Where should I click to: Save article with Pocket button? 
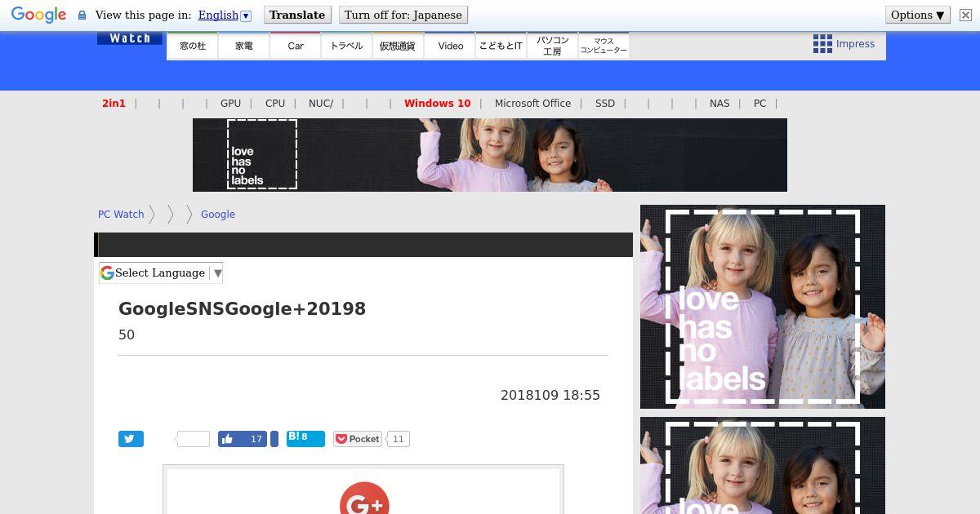pyautogui.click(x=358, y=439)
